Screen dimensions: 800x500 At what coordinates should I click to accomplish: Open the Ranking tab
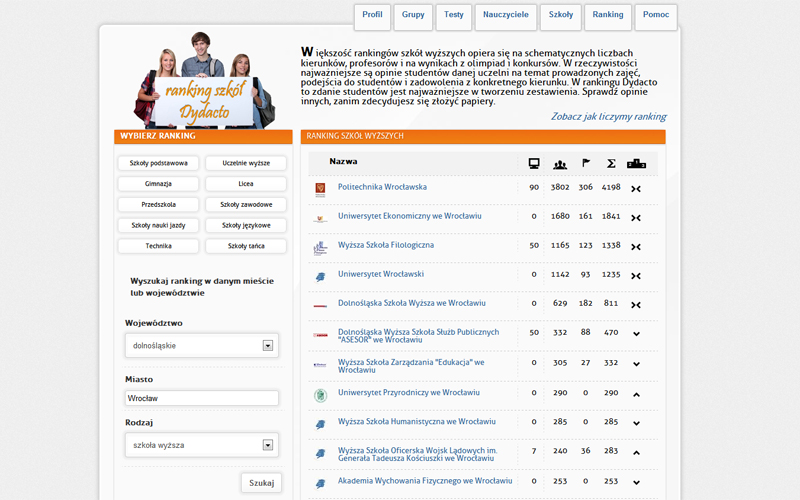tap(608, 15)
